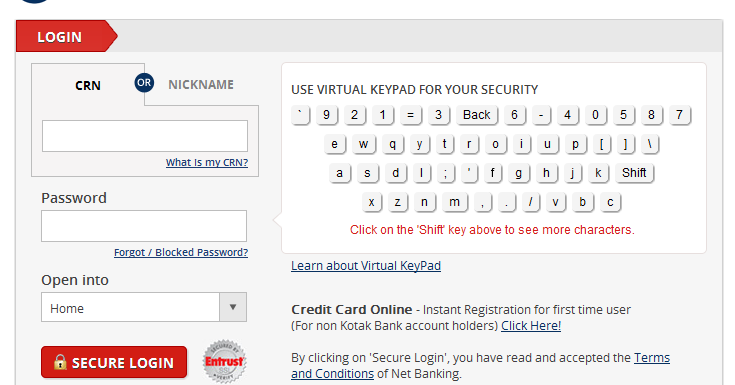Open the Home selection combo box
The height and width of the screenshot is (385, 735).
click(144, 307)
